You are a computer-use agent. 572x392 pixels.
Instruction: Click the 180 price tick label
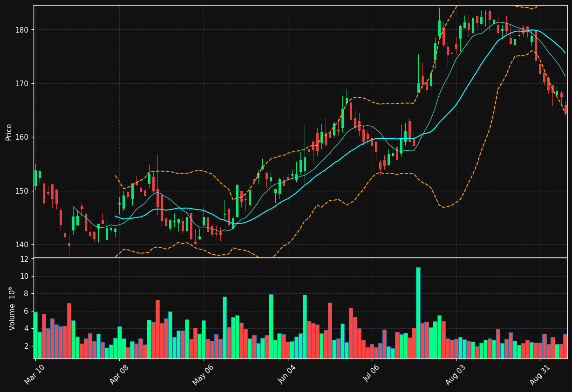click(x=23, y=30)
